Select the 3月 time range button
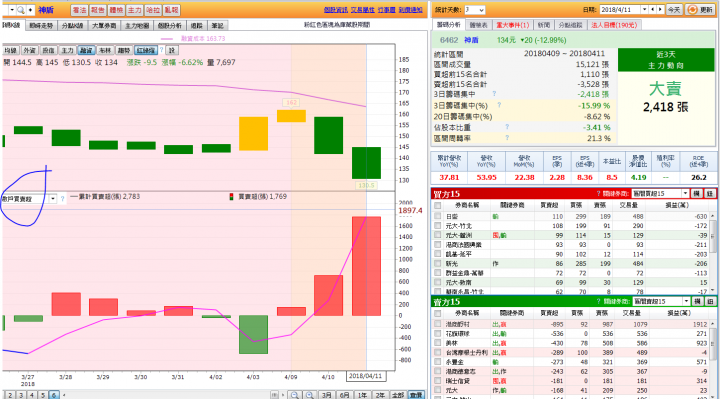Screen dimensions: 720x399 pos(326,395)
